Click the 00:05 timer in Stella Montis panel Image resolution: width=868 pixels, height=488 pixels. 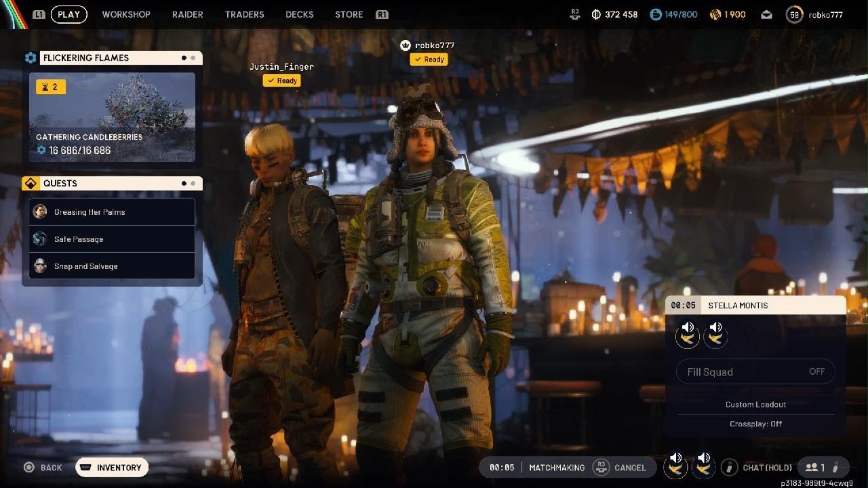point(683,306)
